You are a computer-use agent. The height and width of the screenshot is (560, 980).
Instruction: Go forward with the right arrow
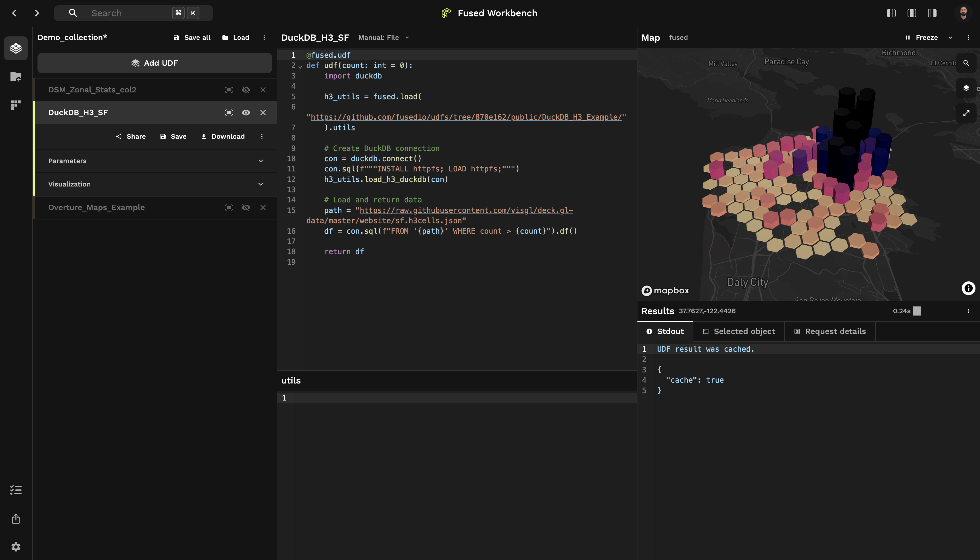tap(37, 13)
